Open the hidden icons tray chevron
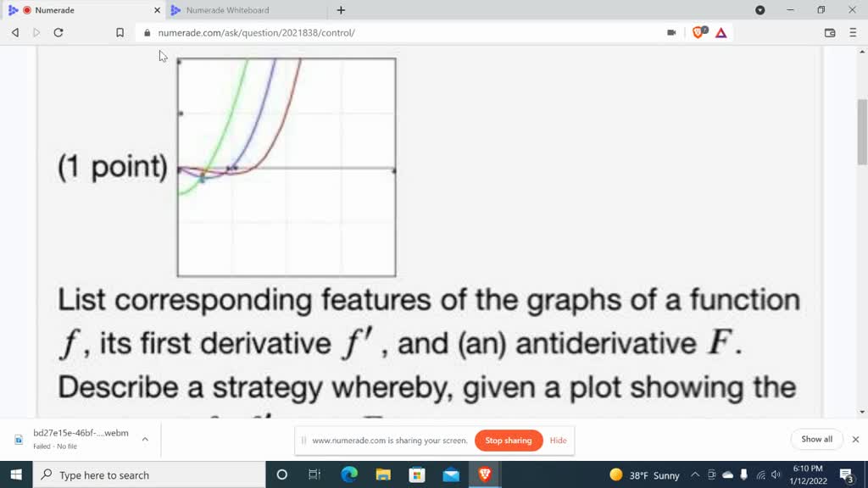868x488 pixels. point(694,474)
